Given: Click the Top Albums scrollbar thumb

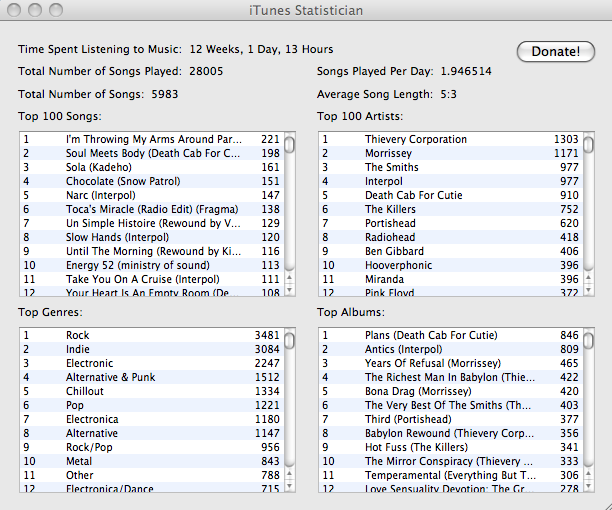Looking at the screenshot, I should [588, 341].
